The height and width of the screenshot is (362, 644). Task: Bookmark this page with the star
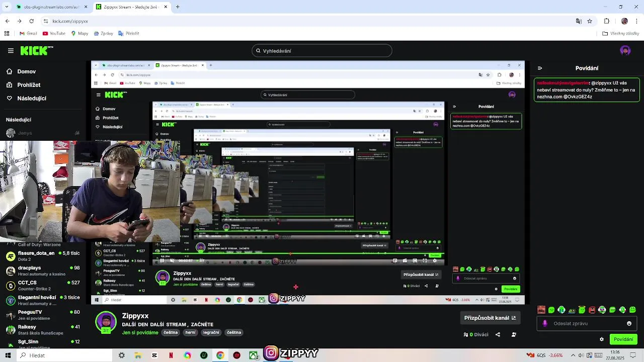[590, 21]
